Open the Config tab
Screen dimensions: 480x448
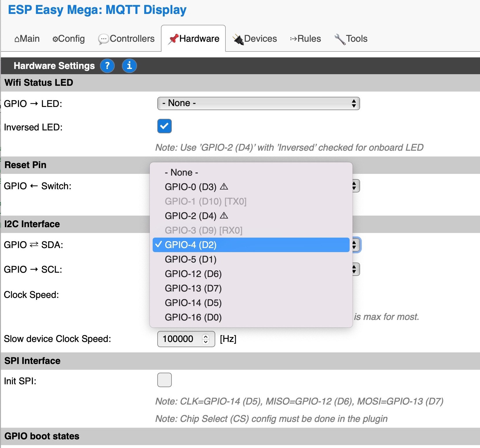click(68, 39)
